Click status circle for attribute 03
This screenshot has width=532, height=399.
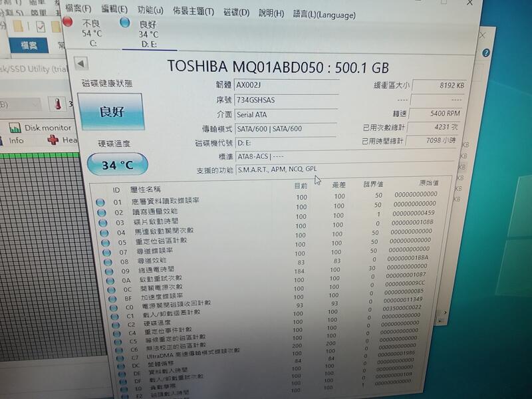(103, 223)
